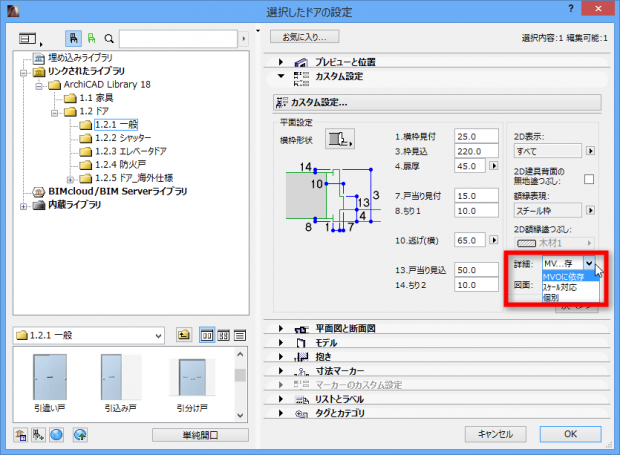Open the 4.扉厚 arrow button
The height and width of the screenshot is (455, 620).
(493, 166)
